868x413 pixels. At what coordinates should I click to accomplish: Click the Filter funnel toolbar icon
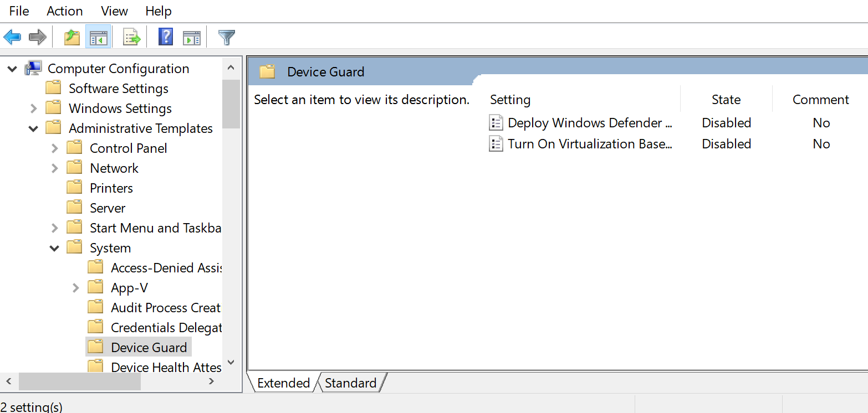(227, 38)
